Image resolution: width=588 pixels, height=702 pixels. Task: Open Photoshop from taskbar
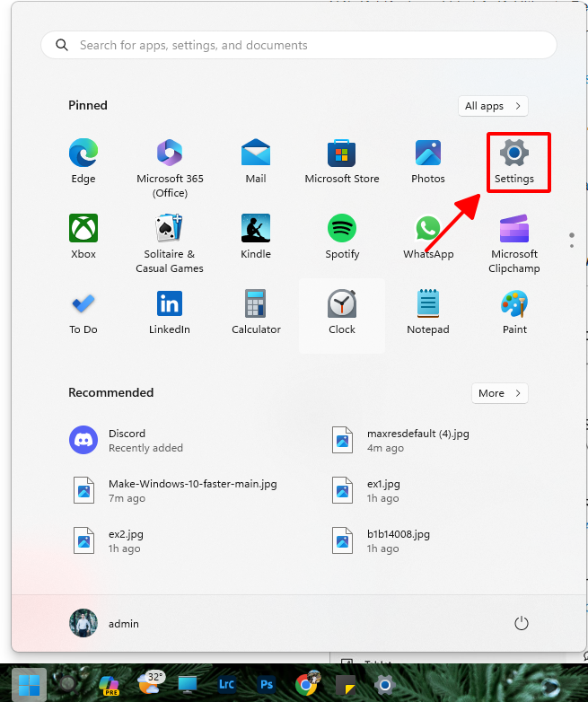[x=266, y=685]
